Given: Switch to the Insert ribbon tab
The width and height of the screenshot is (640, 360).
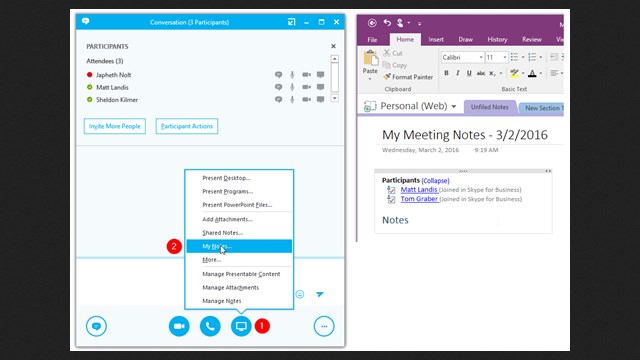Looking at the screenshot, I should point(436,40).
